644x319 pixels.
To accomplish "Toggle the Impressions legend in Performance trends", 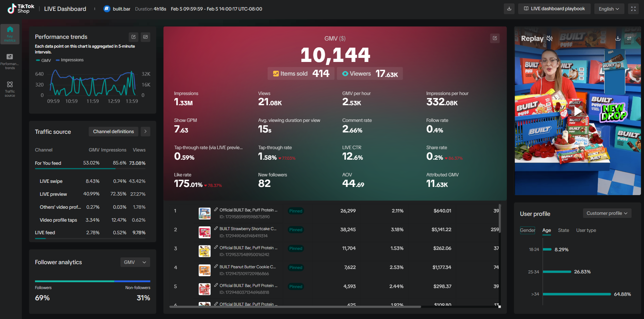I will [x=70, y=60].
